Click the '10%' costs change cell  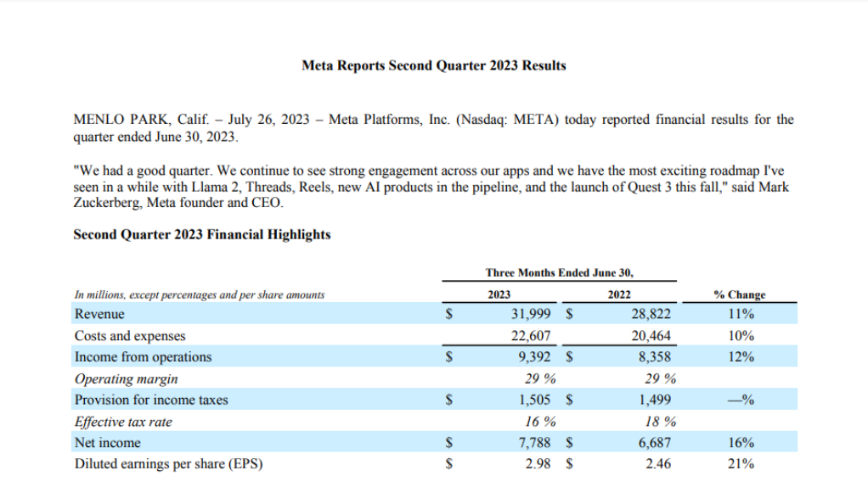click(x=741, y=336)
